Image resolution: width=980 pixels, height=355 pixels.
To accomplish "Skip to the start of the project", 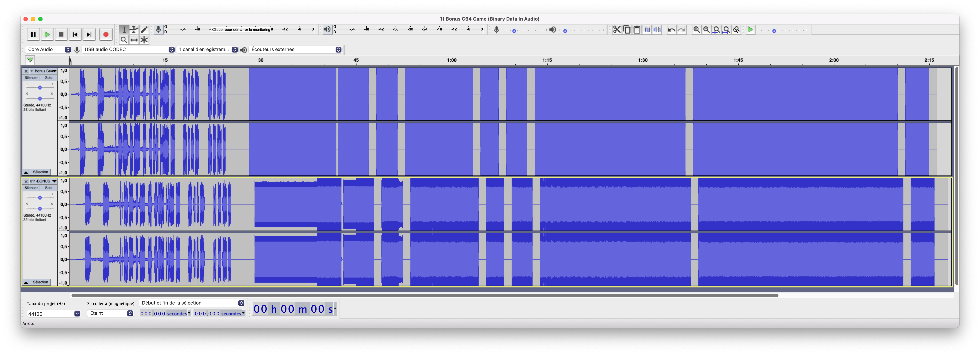I will click(75, 35).
